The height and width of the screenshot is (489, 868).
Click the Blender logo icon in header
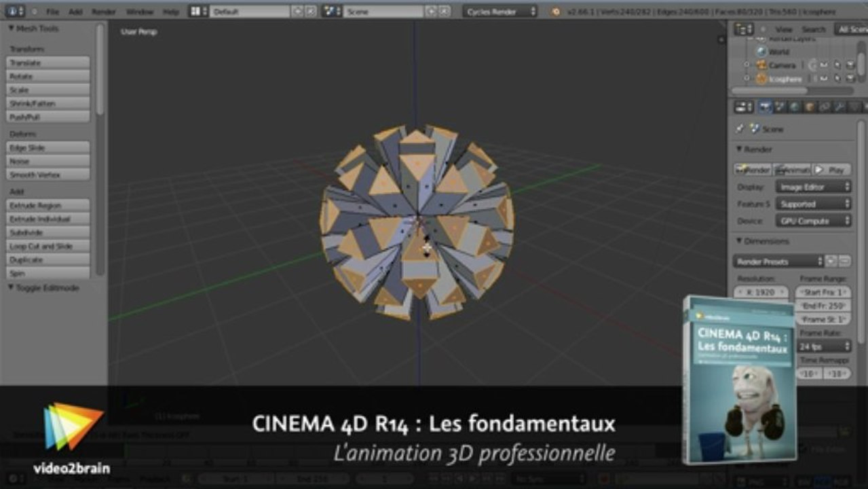556,12
